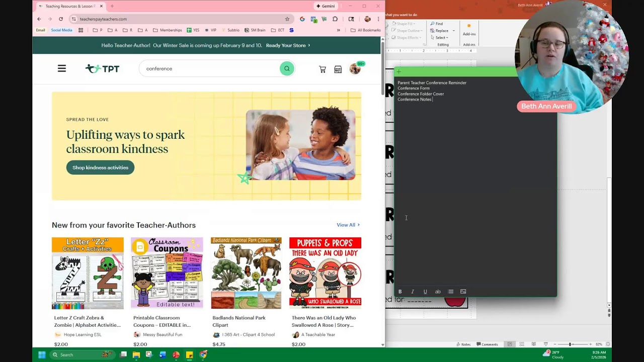Screen dimensions: 644x362
Task: Open the TPT account avatar with notifications
Action: click(356, 68)
